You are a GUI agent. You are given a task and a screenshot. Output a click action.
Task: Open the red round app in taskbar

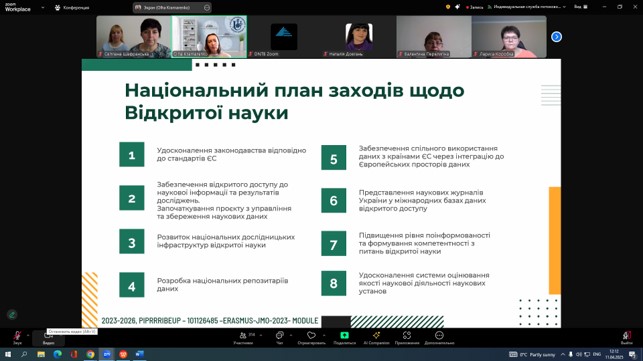point(123,354)
